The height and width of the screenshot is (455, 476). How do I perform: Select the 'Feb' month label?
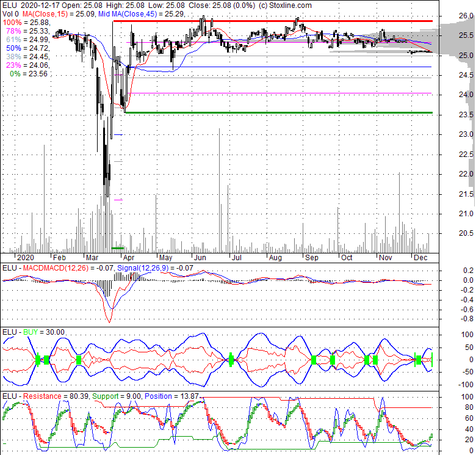(59, 258)
